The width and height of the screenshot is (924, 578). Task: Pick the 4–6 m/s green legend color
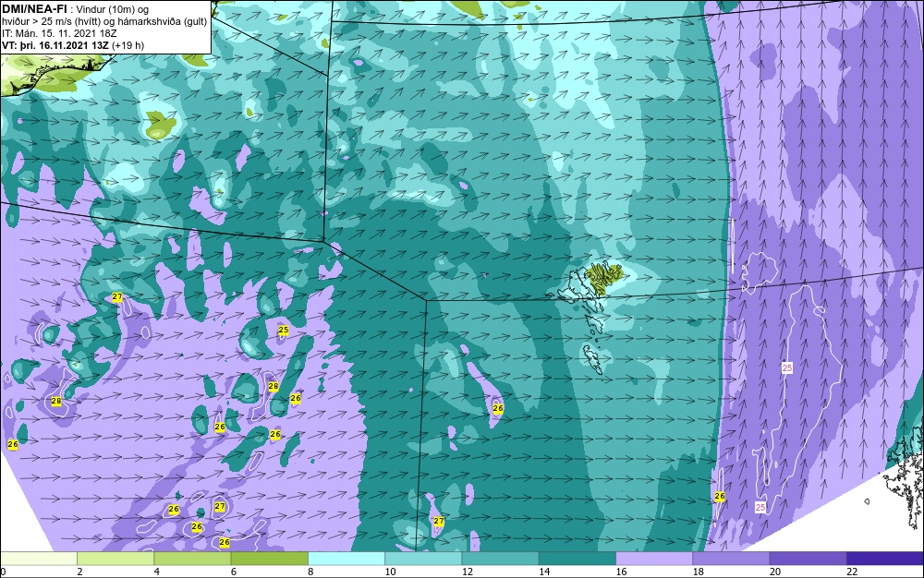tap(192, 558)
